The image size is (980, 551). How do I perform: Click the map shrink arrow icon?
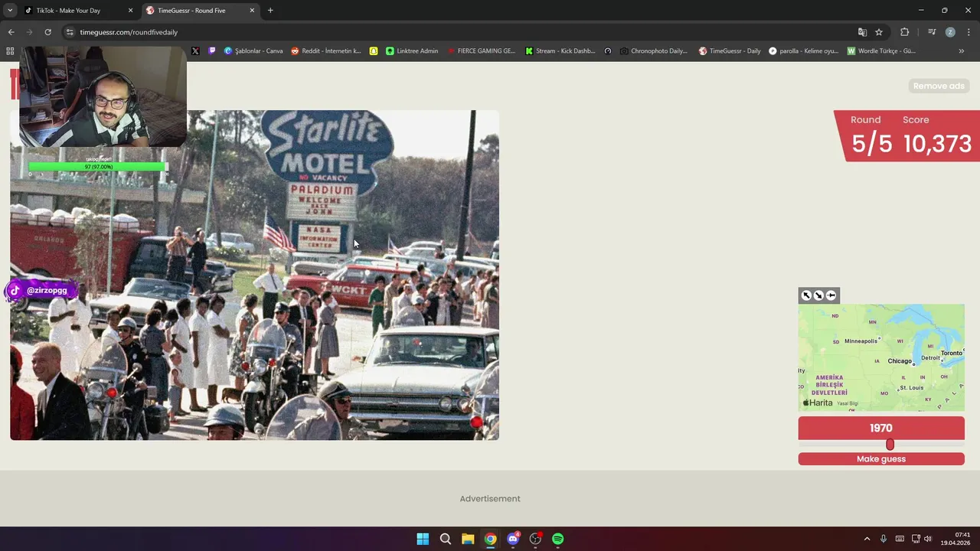pos(818,295)
